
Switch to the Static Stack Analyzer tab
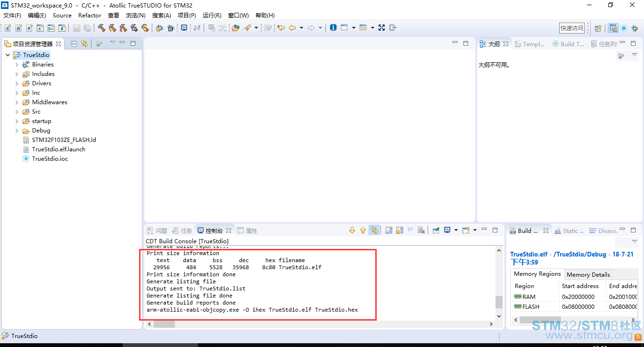click(569, 231)
